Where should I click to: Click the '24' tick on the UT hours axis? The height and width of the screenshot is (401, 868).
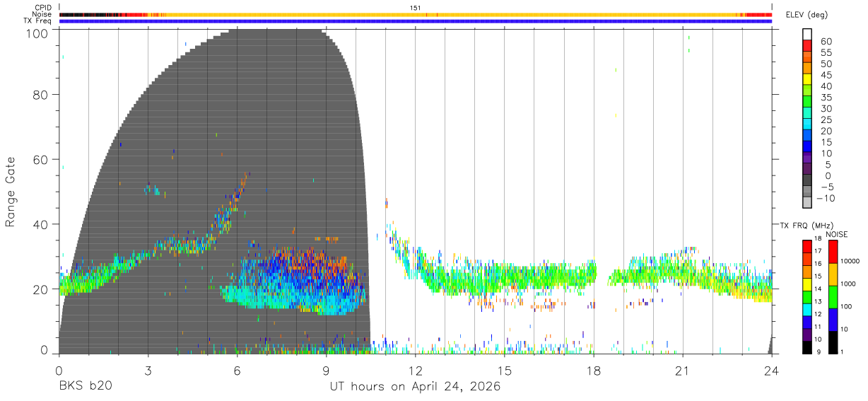click(771, 370)
